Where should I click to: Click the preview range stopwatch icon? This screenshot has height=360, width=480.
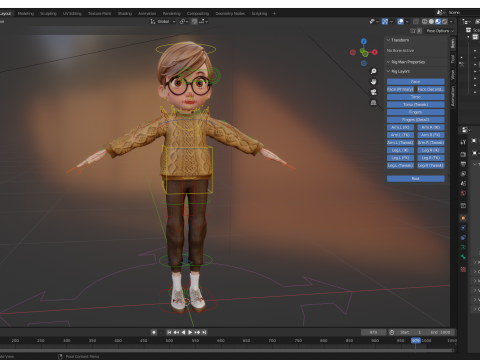coord(392,332)
